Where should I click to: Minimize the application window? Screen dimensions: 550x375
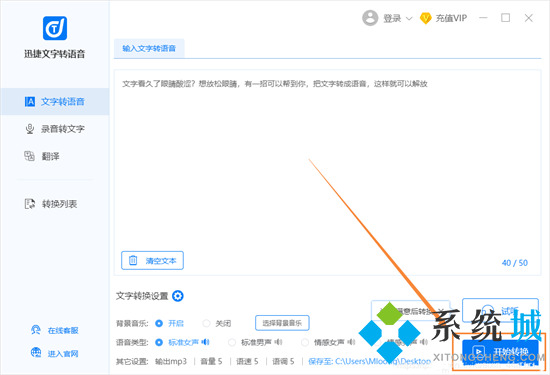tap(484, 18)
